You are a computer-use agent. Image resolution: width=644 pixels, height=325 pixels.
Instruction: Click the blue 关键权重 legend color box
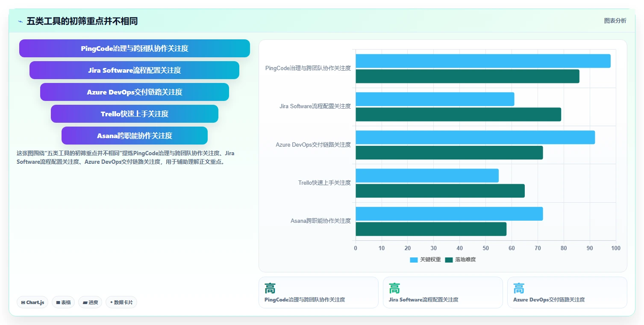point(414,260)
